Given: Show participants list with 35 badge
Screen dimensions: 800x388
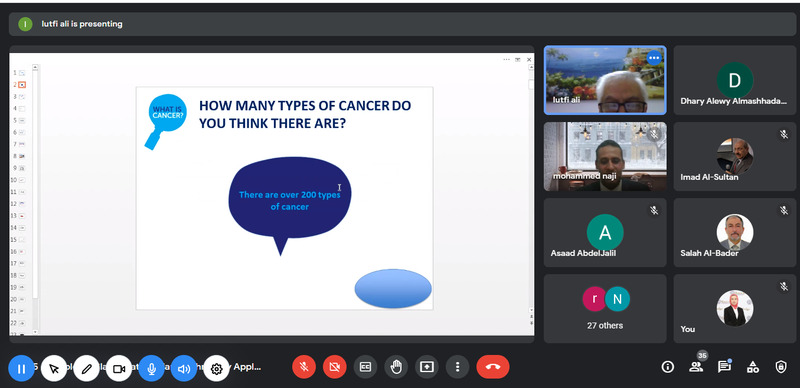Looking at the screenshot, I should [696, 366].
